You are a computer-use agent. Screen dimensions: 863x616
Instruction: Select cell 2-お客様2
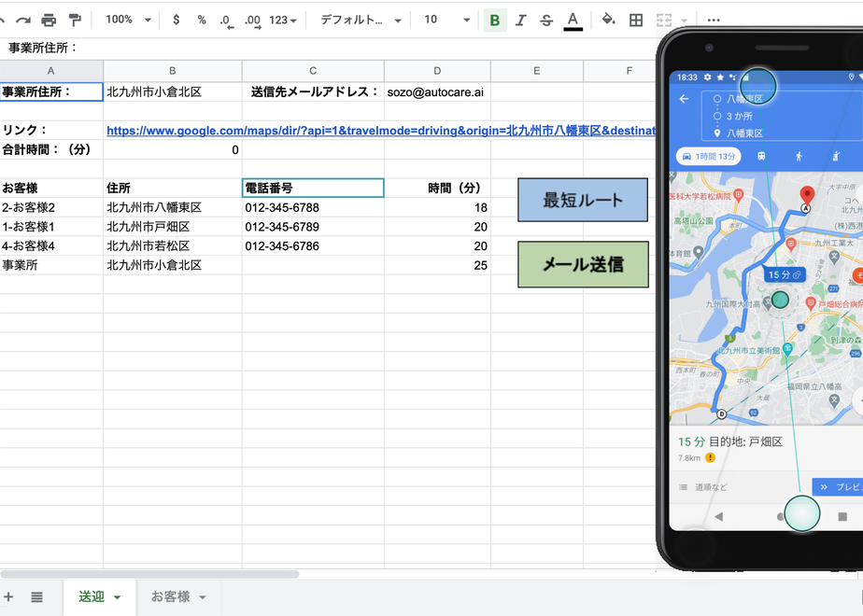(x=51, y=207)
